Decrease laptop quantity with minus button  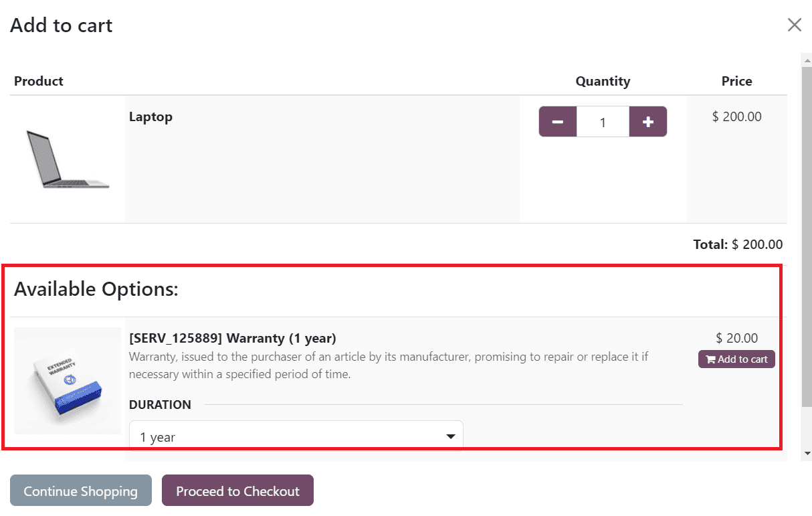click(558, 122)
